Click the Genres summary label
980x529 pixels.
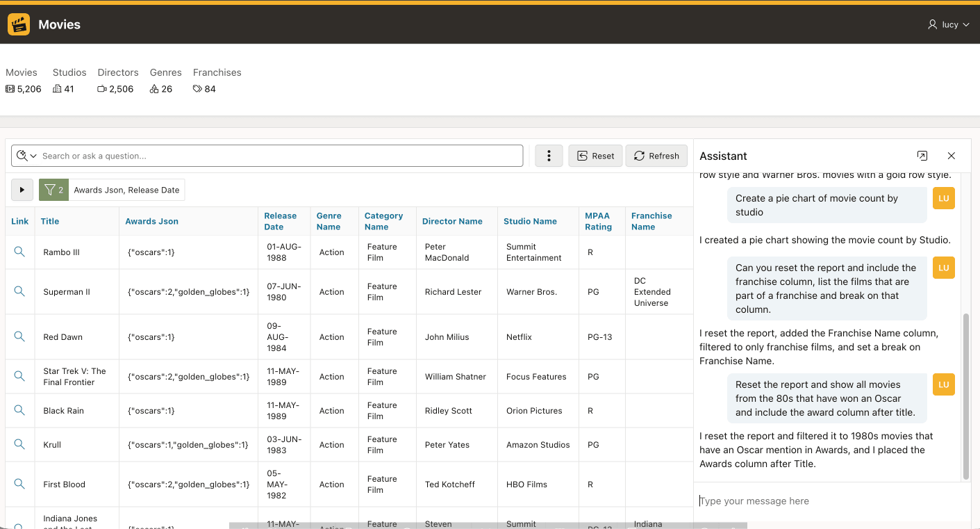[166, 72]
